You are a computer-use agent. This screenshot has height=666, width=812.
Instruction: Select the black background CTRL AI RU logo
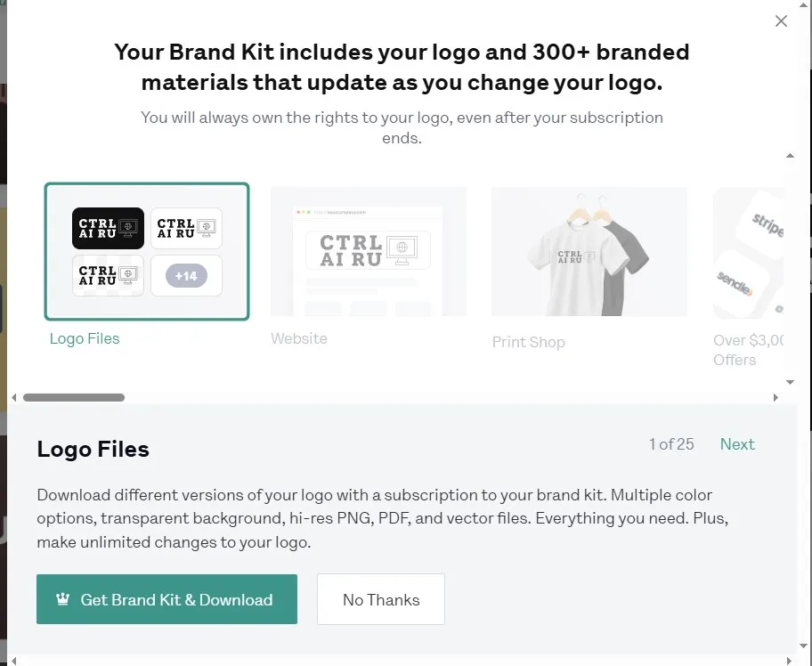(108, 229)
